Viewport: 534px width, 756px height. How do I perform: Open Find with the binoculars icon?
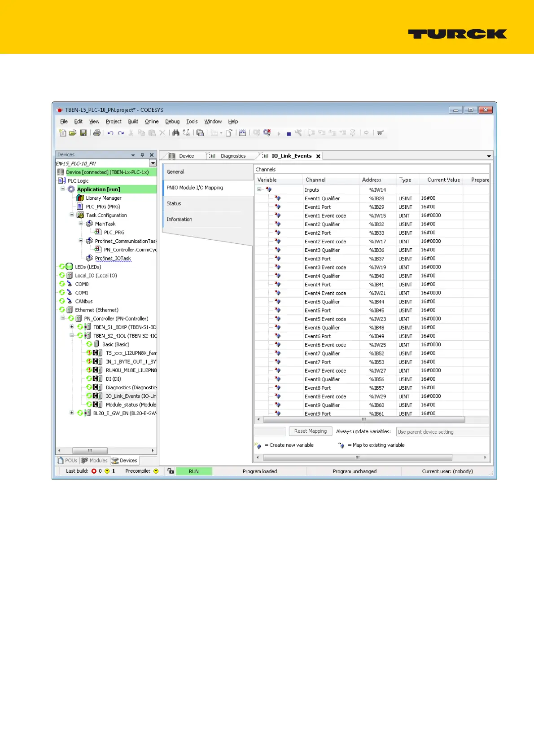pyautogui.click(x=176, y=133)
